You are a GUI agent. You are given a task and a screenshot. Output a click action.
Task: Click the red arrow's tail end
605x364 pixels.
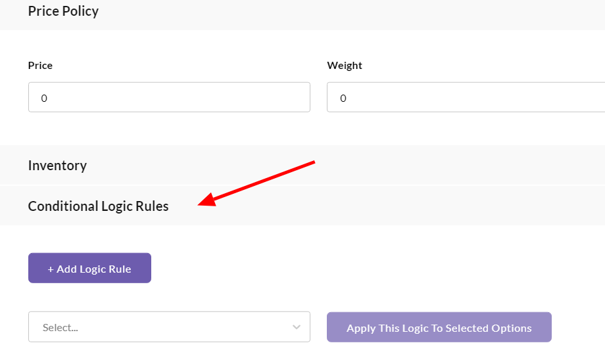314,162
